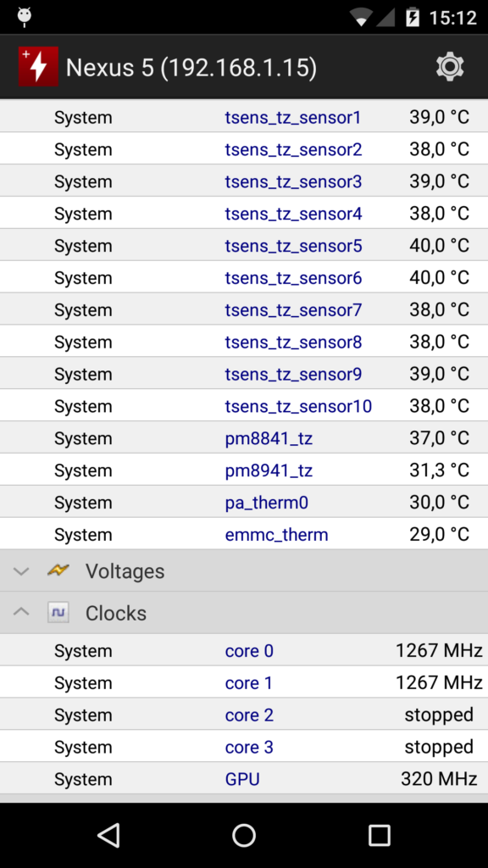Click the square-wave icon beside Clocks
Screen dimensions: 488x868
(58, 612)
